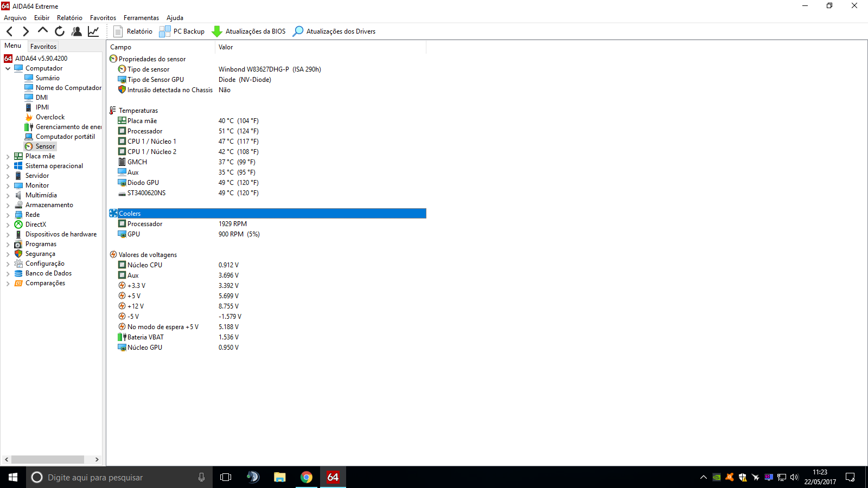The width and height of the screenshot is (868, 488).
Task: Select DMI in the tree
Action: pyautogui.click(x=36, y=98)
